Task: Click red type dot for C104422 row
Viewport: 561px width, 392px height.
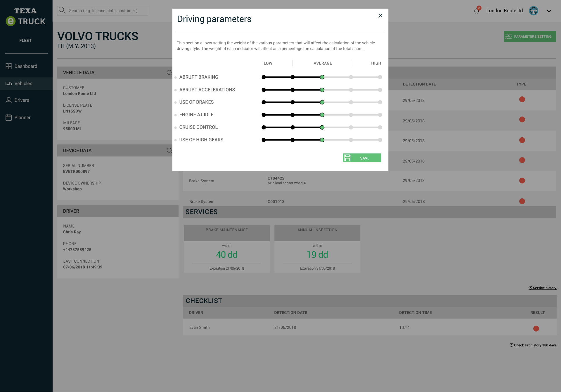Action: click(522, 181)
